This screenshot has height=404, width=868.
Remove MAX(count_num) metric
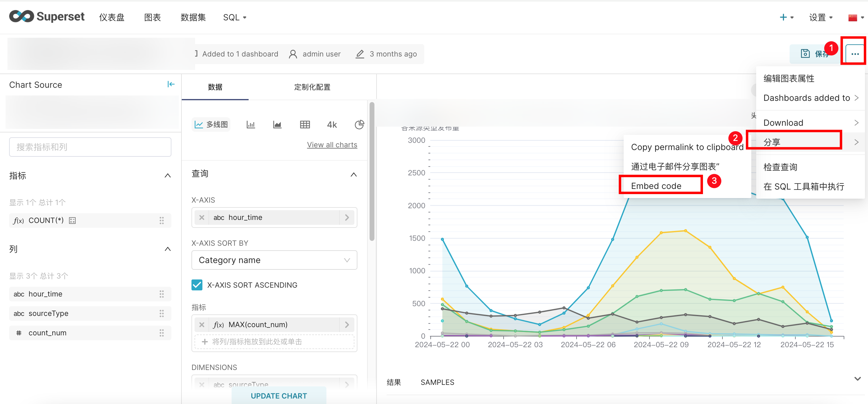[x=201, y=324]
